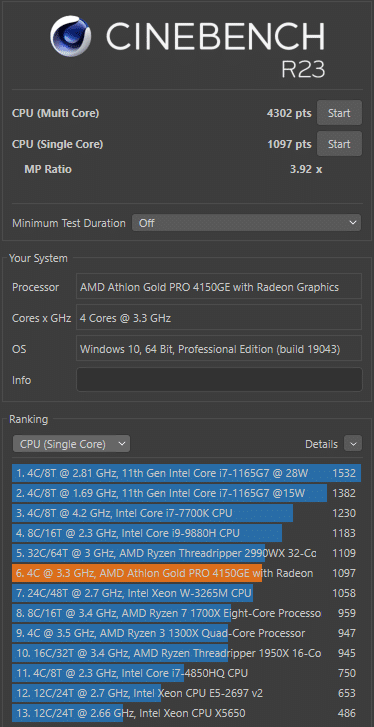This screenshot has width=374, height=727.
Task: Expand the Details arrow button
Action: tap(353, 444)
